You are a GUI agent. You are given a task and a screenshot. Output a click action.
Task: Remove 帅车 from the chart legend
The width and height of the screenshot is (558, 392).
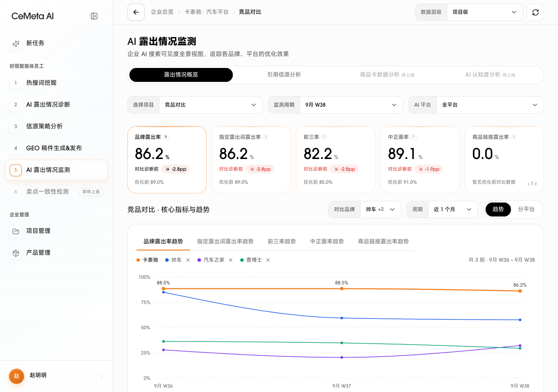point(188,260)
